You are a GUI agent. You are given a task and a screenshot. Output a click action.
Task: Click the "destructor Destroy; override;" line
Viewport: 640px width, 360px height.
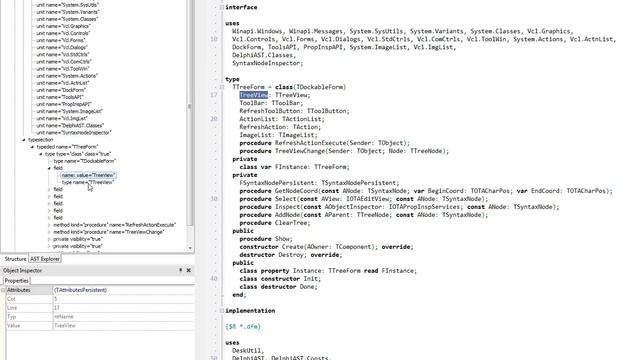point(291,255)
